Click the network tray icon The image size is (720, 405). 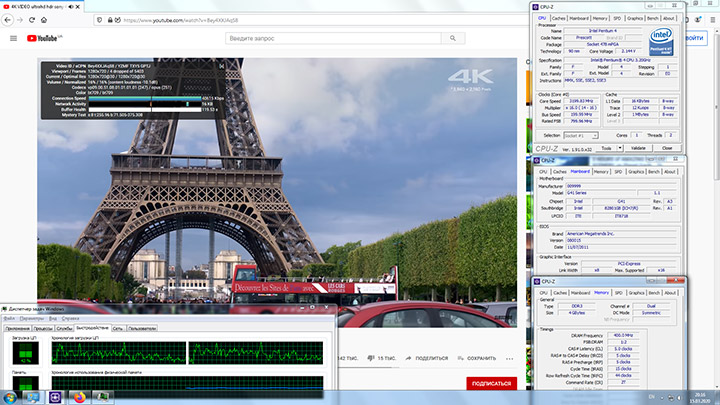(x=671, y=398)
